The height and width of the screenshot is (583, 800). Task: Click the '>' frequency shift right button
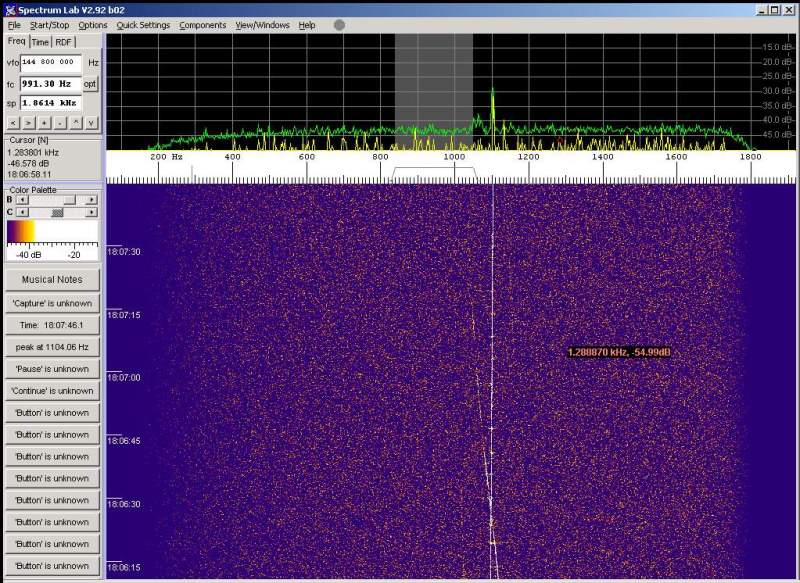28,122
